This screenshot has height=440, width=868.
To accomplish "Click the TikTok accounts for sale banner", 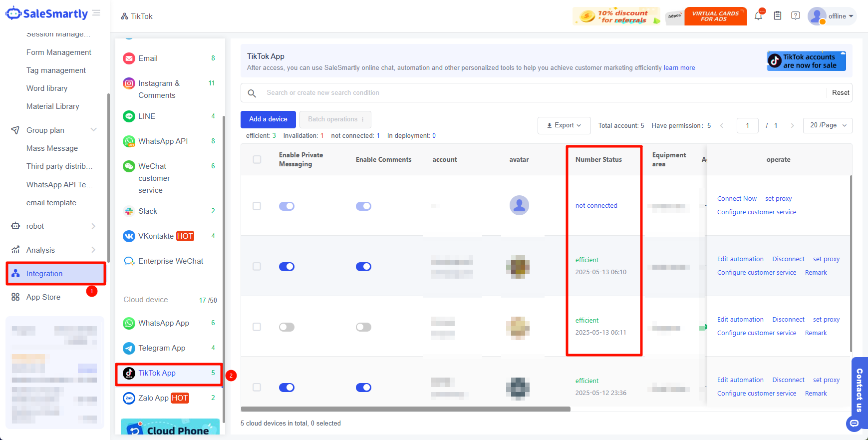I will (x=807, y=61).
